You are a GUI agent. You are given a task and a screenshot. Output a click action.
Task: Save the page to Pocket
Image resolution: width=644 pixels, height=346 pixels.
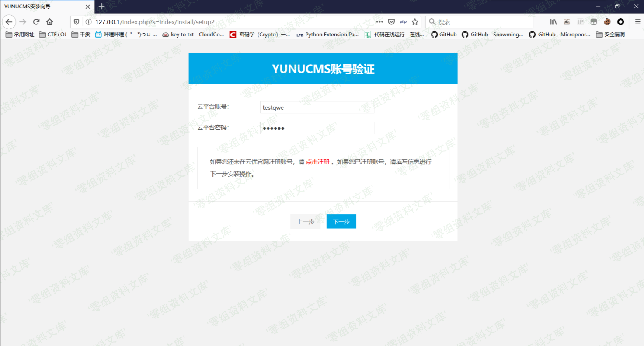coord(391,22)
